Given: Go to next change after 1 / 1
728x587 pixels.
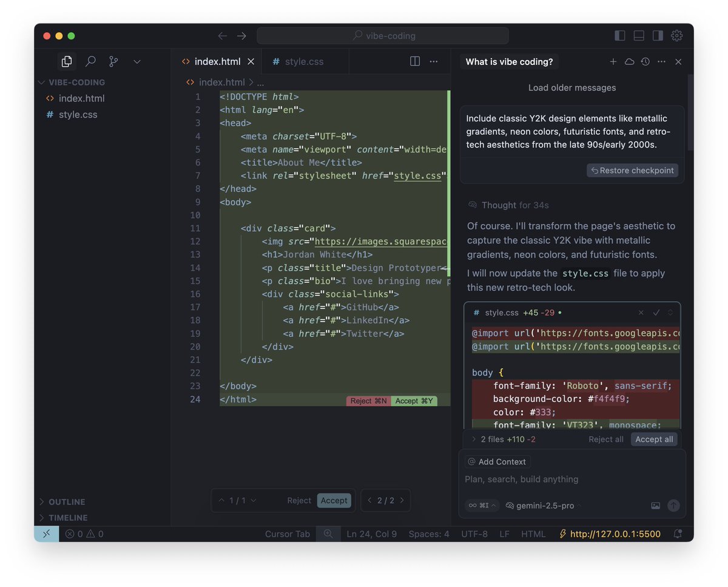Looking at the screenshot, I should point(253,501).
